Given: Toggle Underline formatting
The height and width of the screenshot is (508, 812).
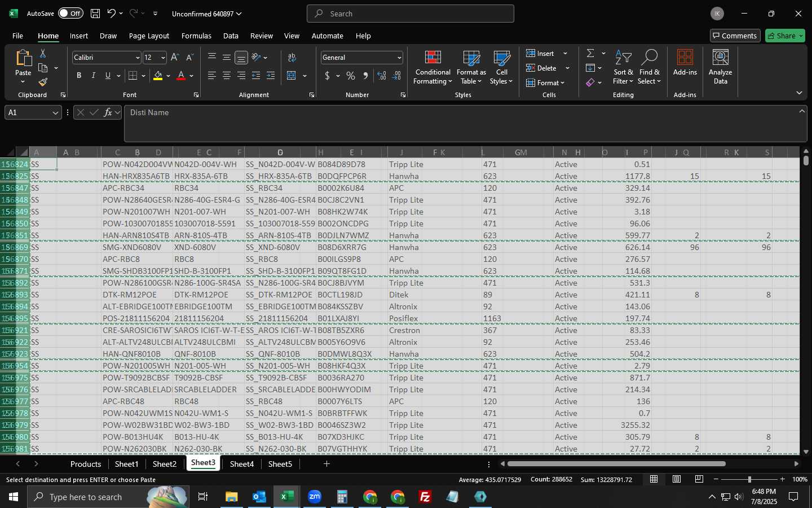Looking at the screenshot, I should click(x=108, y=76).
